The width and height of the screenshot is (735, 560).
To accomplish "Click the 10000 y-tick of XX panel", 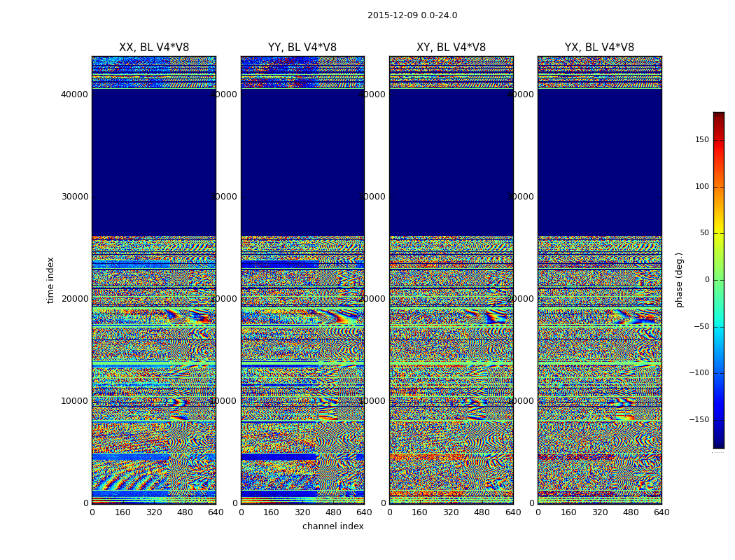I will (x=75, y=401).
